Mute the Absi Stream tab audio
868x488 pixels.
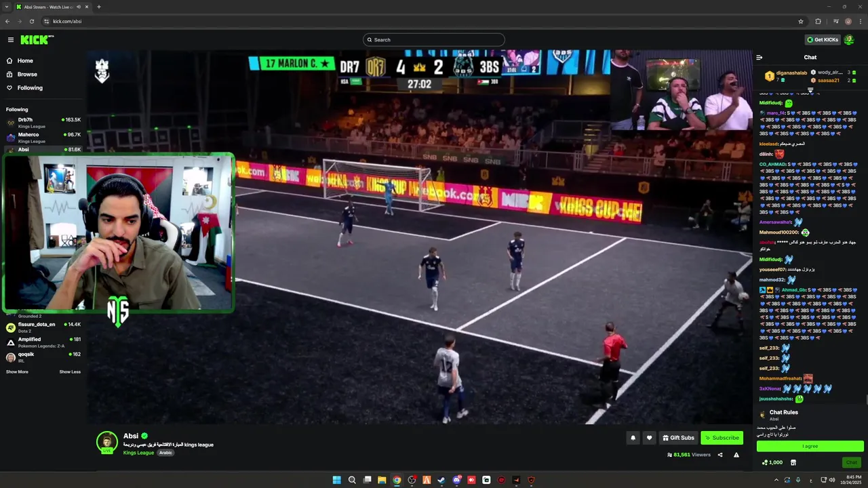[79, 7]
